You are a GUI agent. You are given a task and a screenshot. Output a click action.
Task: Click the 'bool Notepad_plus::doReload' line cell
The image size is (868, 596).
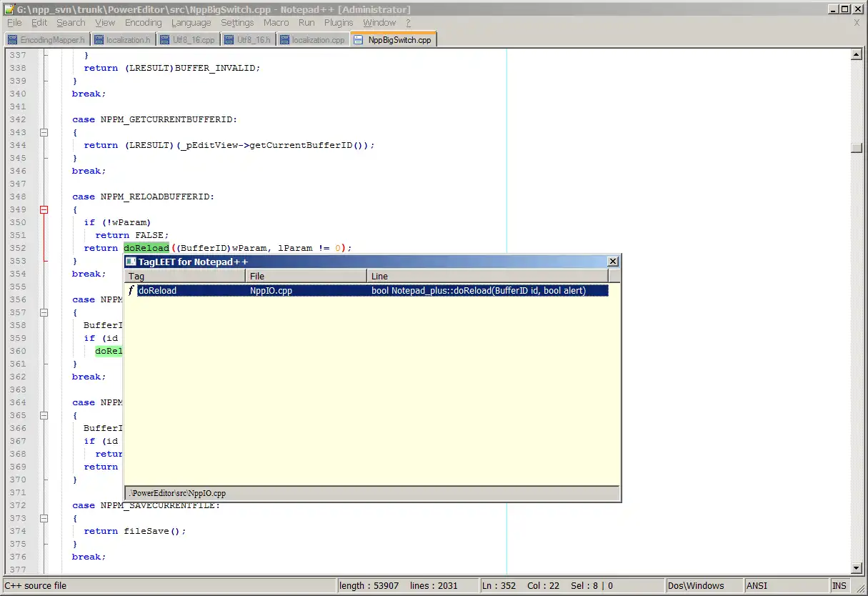click(x=479, y=291)
